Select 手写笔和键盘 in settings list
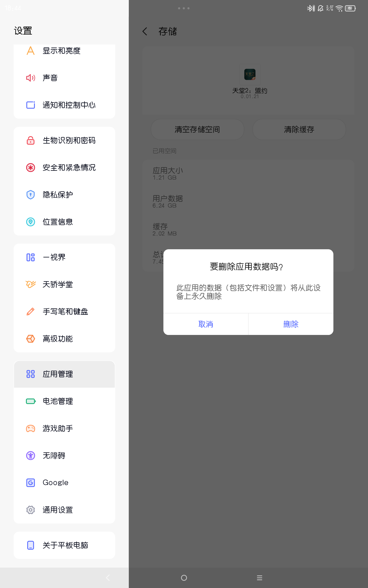The width and height of the screenshot is (368, 588). point(64,312)
